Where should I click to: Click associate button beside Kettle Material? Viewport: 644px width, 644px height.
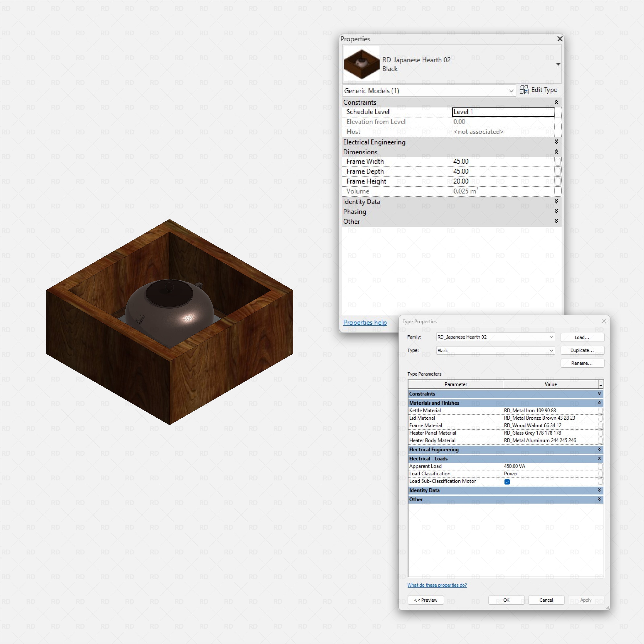pos(600,411)
